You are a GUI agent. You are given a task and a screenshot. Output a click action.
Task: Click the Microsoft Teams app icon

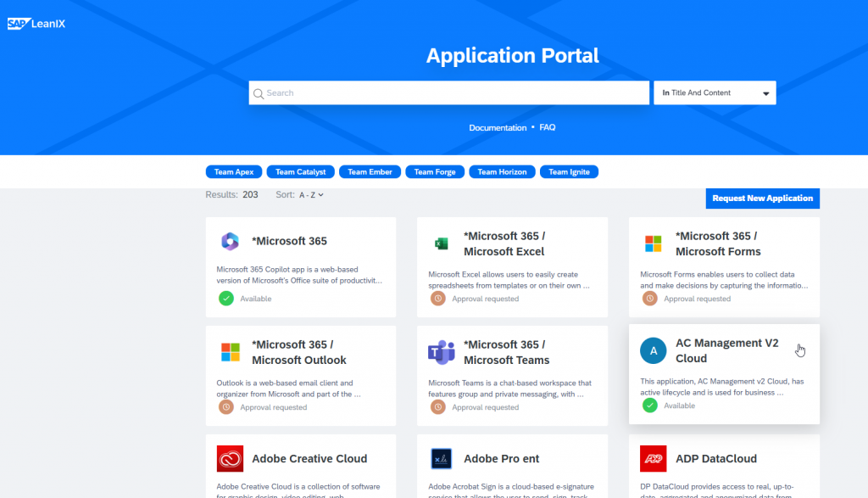point(441,352)
